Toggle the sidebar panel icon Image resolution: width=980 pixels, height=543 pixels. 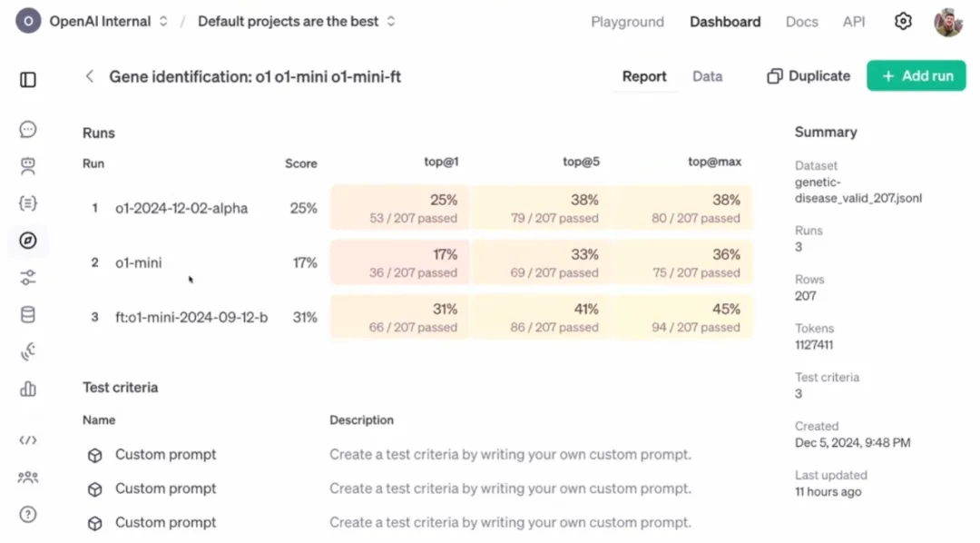coord(28,79)
